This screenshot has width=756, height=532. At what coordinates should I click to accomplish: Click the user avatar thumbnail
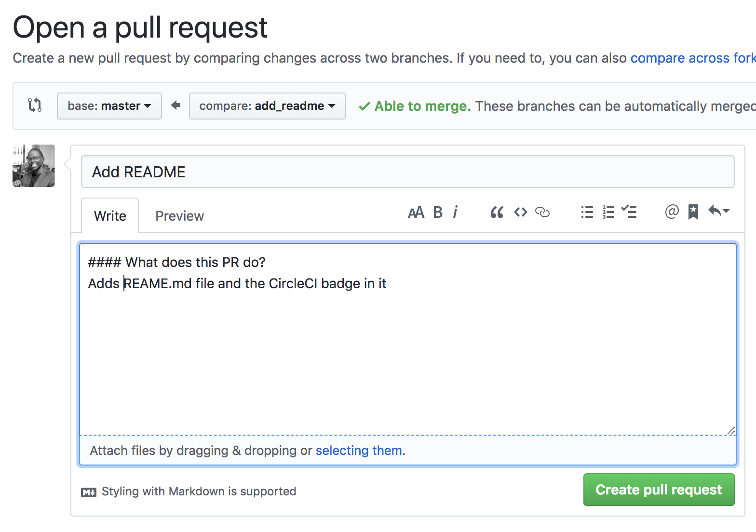tap(34, 166)
